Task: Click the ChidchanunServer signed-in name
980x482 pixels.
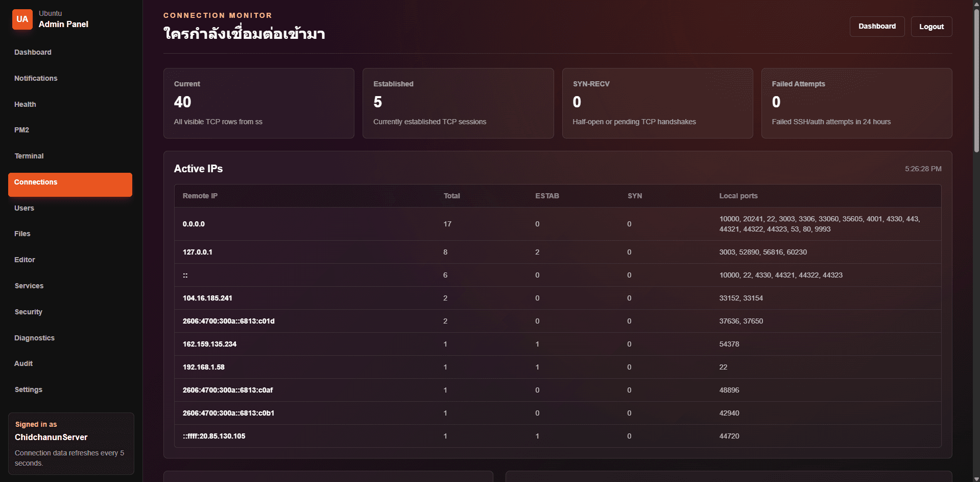Action: tap(51, 437)
